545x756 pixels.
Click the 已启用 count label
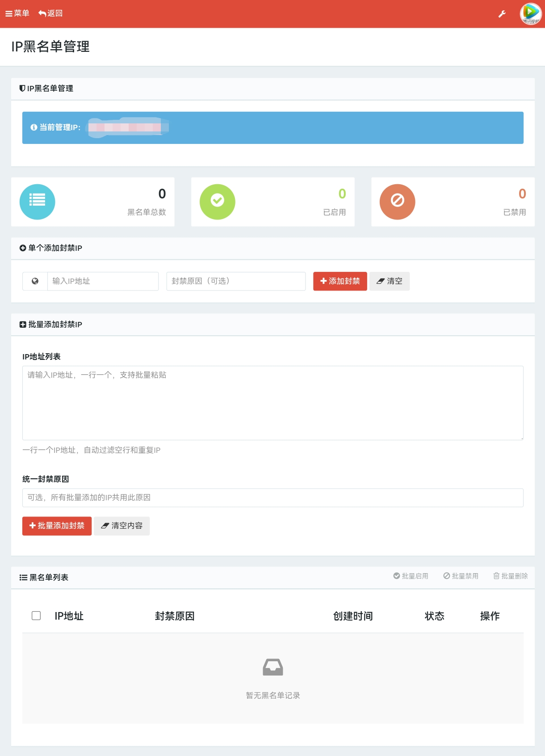(x=335, y=212)
